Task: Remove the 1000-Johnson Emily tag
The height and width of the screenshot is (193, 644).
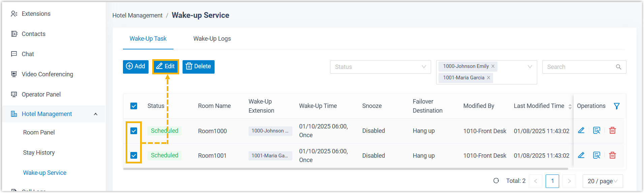Action: tap(493, 66)
